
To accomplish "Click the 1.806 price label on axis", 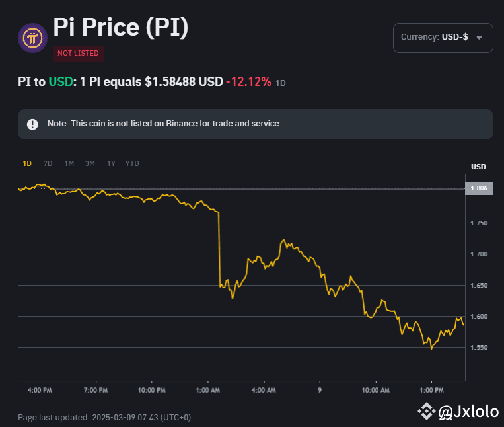I will click(479, 188).
